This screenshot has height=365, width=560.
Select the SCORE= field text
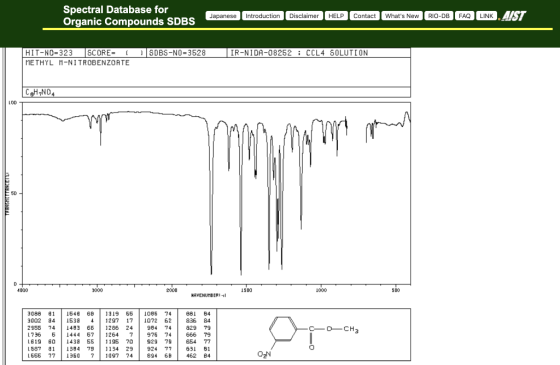115,53
